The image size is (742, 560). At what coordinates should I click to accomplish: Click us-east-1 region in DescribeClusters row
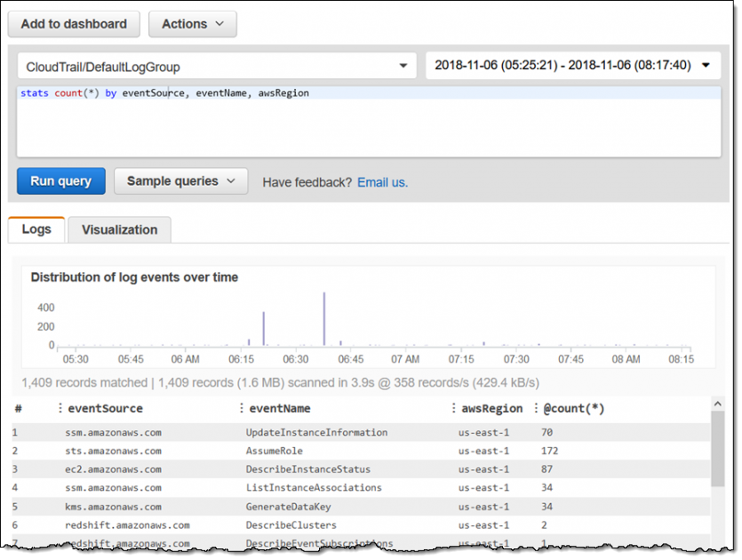pyautogui.click(x=483, y=525)
